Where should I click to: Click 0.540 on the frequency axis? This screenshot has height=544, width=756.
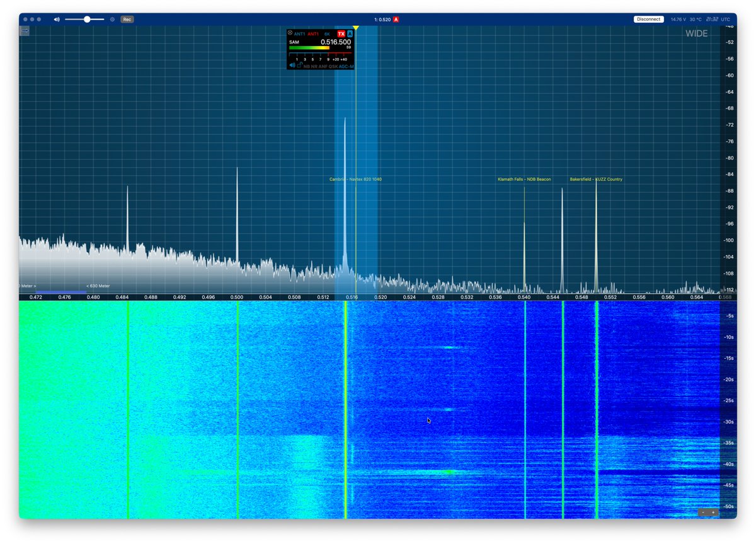[x=524, y=297]
